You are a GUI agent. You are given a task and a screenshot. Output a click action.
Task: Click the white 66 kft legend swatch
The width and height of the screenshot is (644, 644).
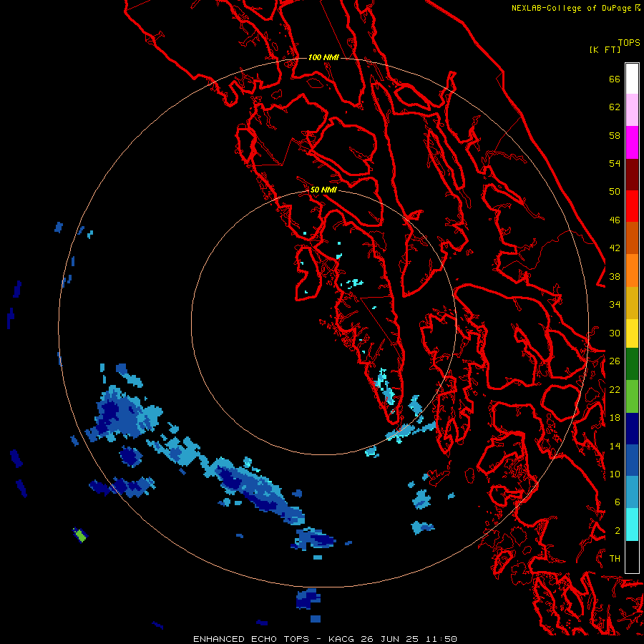pos(632,79)
